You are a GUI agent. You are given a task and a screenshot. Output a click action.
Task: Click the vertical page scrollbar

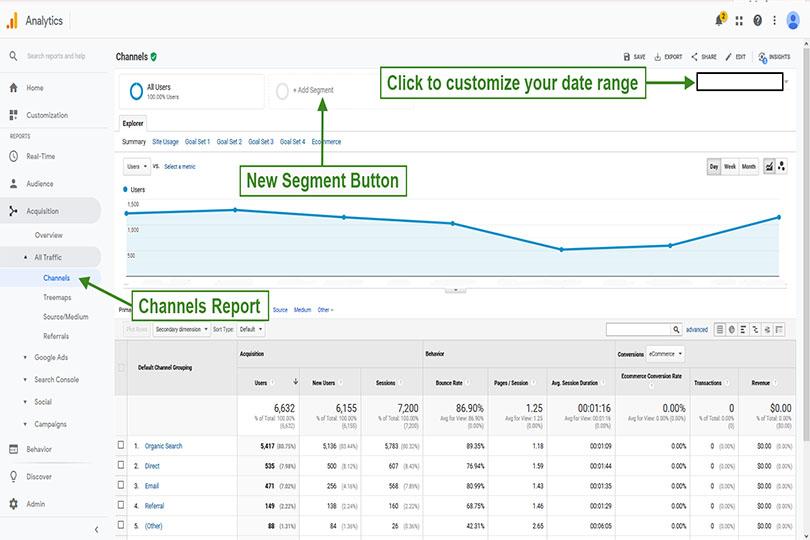tap(806, 243)
